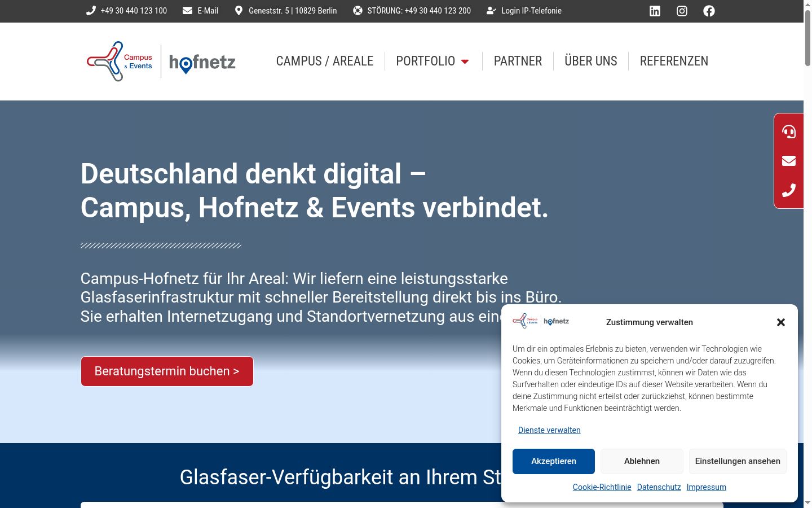The height and width of the screenshot is (508, 812).
Task: Click the user-check icon beside Login IP-Telefonie
Action: pos(492,11)
